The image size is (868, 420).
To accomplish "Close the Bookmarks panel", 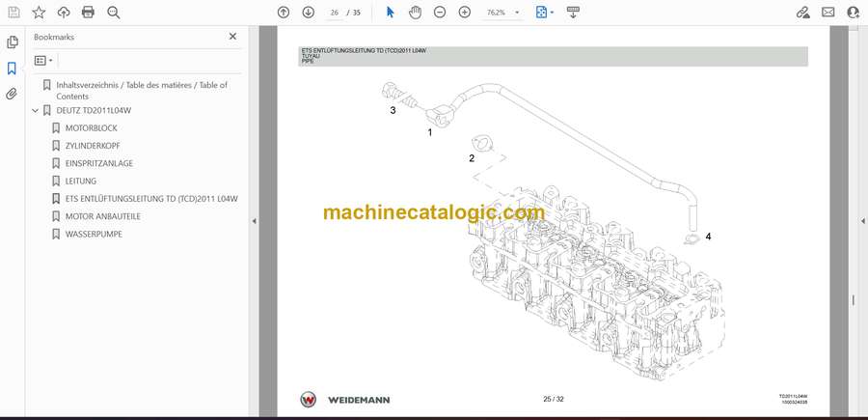I will 232,37.
